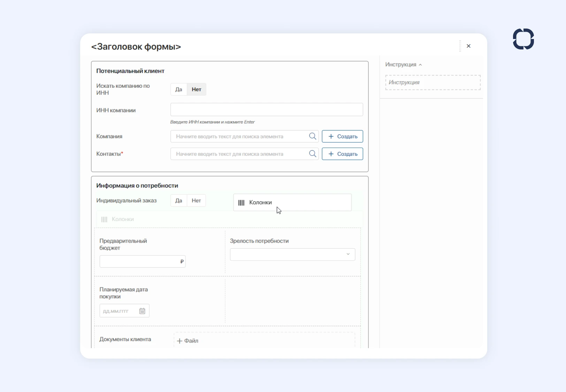Click the ruble symbol in the Предварительный бюджет field
The image size is (566, 392).
click(x=182, y=261)
